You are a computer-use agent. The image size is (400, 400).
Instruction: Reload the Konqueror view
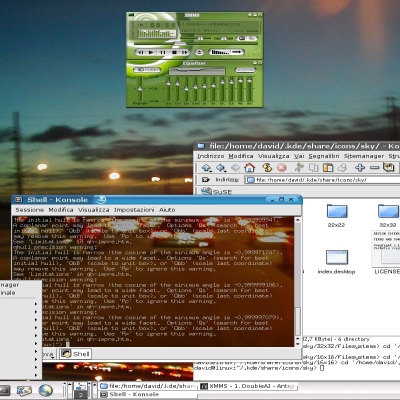267,167
